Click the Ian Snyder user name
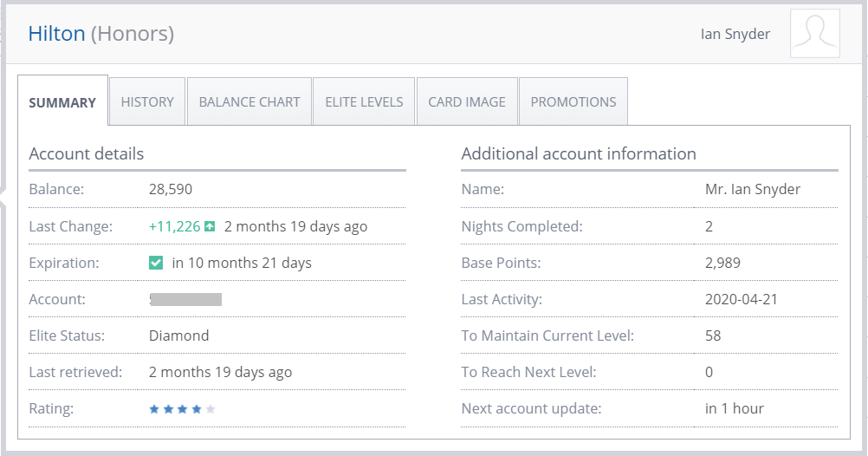The image size is (868, 456). 735,35
